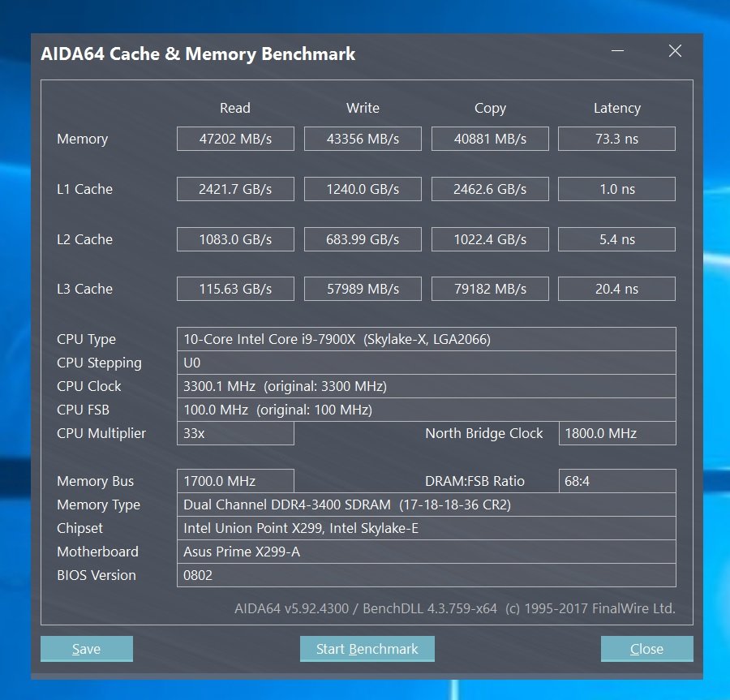The width and height of the screenshot is (730, 700).
Task: Click the Copy column header
Action: 490,109
